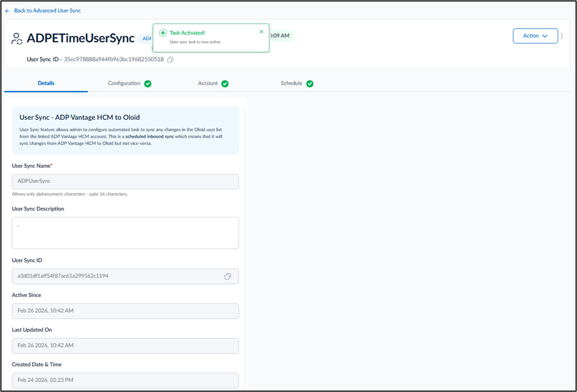The width and height of the screenshot is (577, 392).
Task: Click the user sync profile icon
Action: [x=17, y=39]
